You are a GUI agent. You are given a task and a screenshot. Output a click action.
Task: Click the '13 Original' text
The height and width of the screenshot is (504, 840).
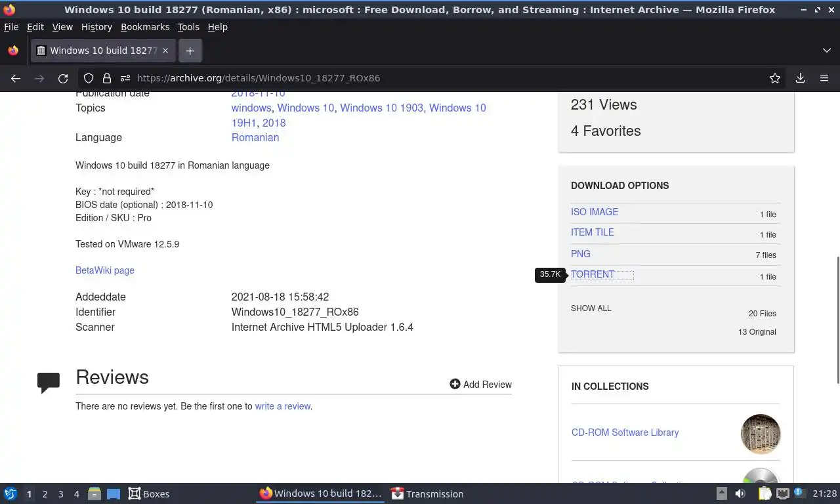coord(757,332)
